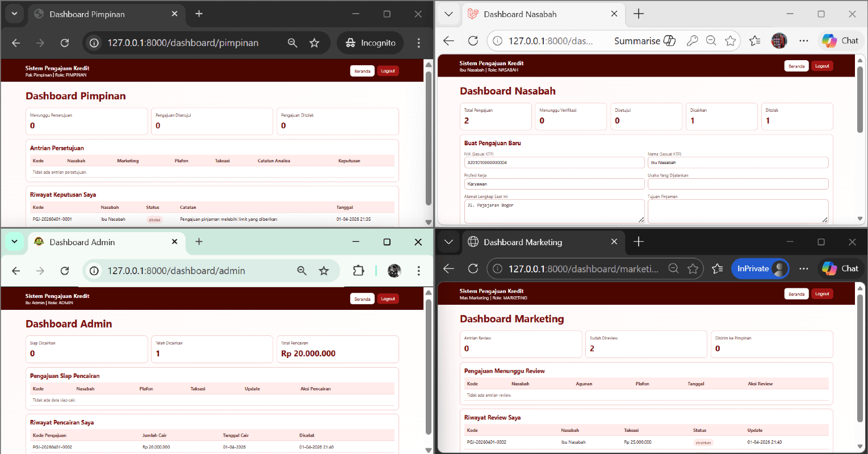Click the Dashboard Nasabah page vertical scrollbar

click(x=860, y=99)
